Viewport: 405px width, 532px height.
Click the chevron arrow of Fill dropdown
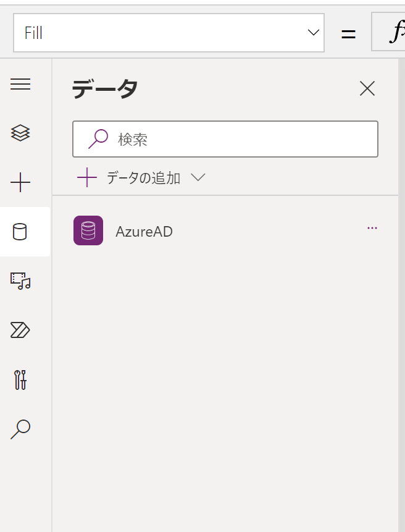[x=314, y=33]
